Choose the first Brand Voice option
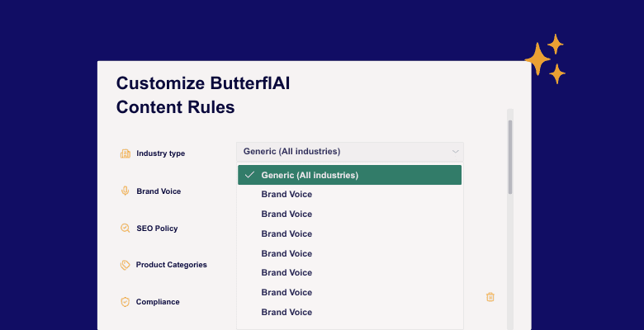 click(286, 195)
